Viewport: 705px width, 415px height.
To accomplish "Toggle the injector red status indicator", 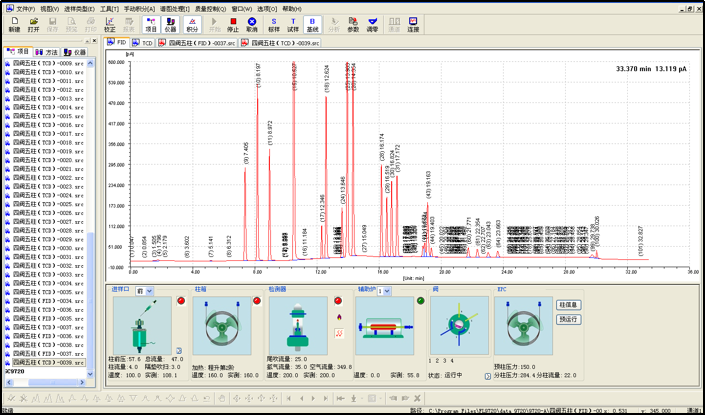I will pyautogui.click(x=181, y=301).
